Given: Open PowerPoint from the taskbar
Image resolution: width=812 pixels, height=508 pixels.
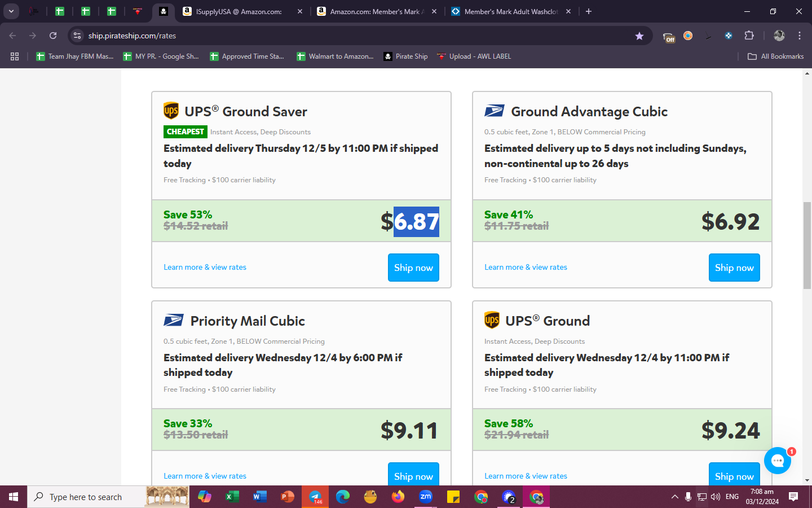Looking at the screenshot, I should 287,497.
